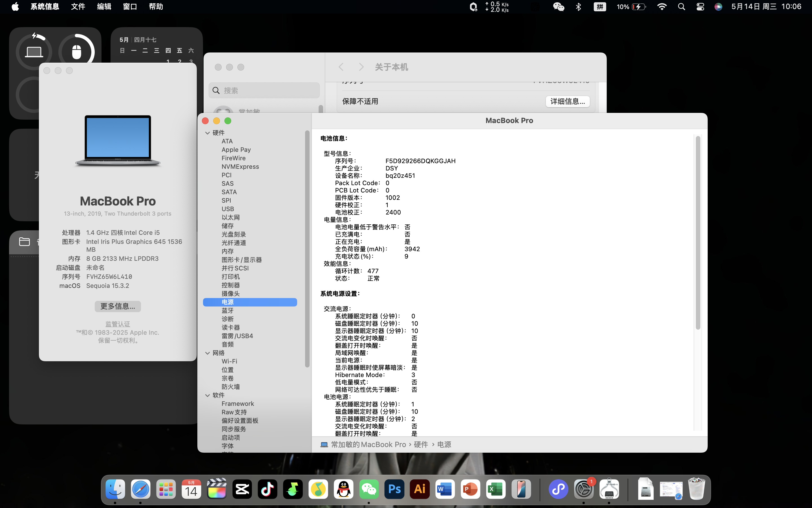This screenshot has width=812, height=508.
Task: Open Trash in the Dock
Action: (x=697, y=489)
